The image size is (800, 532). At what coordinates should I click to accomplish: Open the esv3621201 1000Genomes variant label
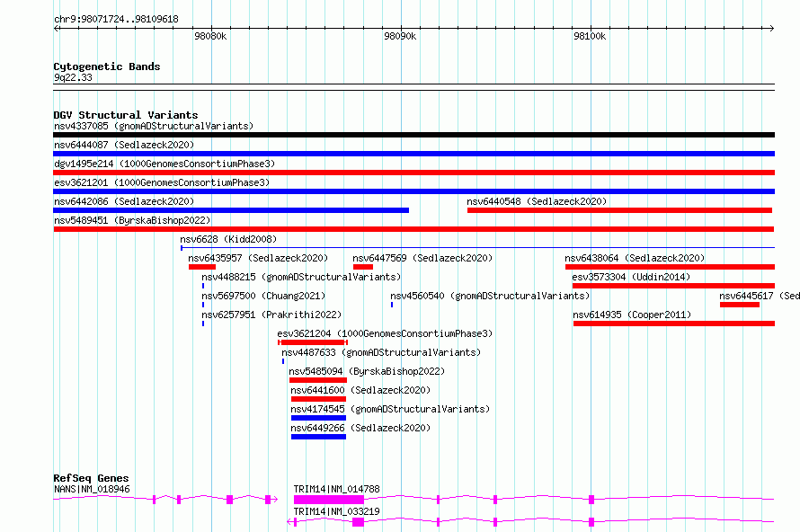coord(162,182)
